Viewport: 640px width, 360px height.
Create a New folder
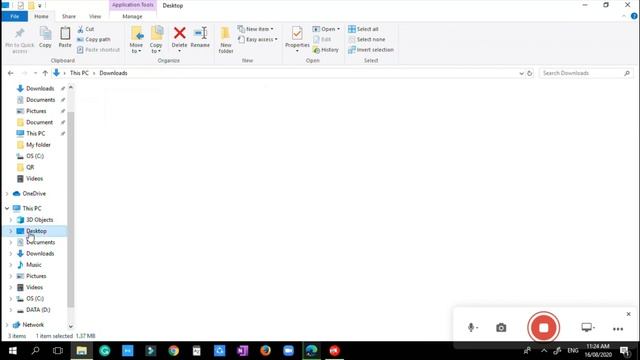pos(226,40)
